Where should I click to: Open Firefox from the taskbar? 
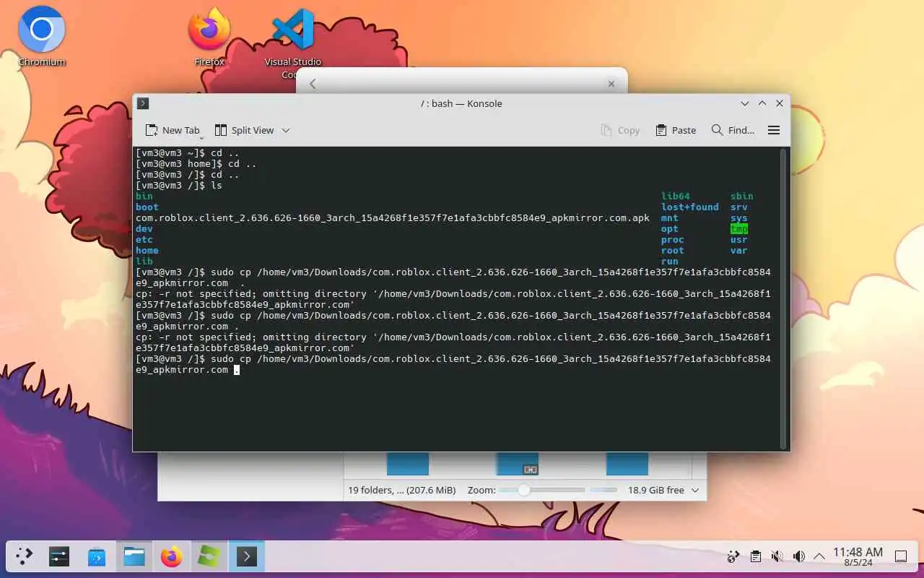172,556
